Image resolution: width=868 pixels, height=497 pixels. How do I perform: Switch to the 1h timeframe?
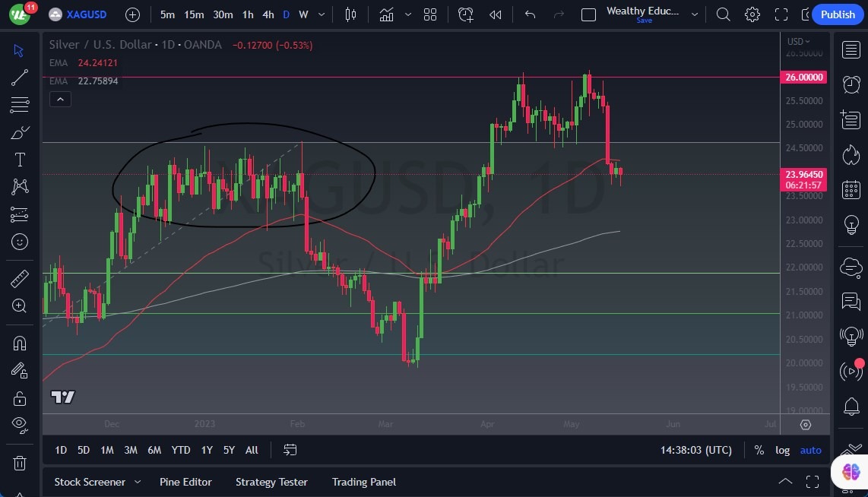(x=248, y=15)
